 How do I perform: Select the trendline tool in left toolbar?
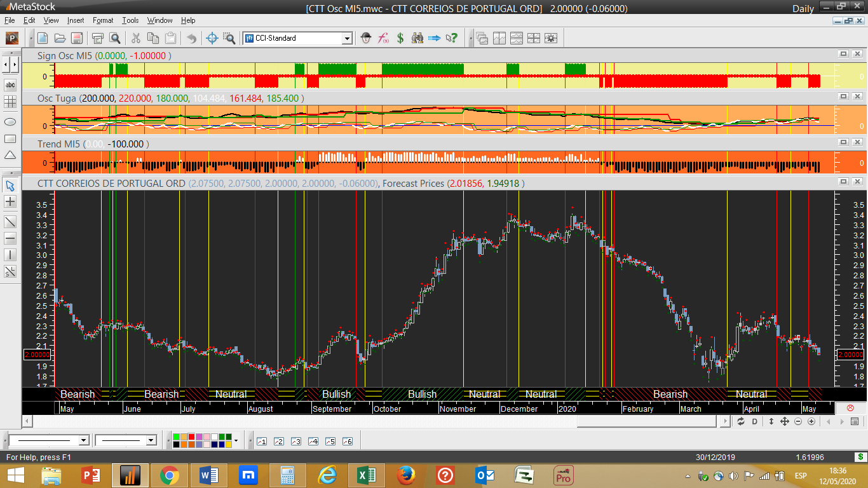point(10,222)
